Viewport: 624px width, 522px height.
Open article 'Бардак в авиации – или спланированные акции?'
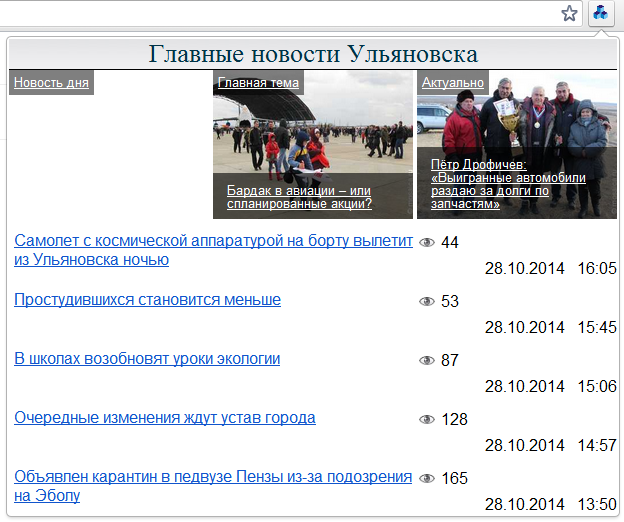[299, 197]
